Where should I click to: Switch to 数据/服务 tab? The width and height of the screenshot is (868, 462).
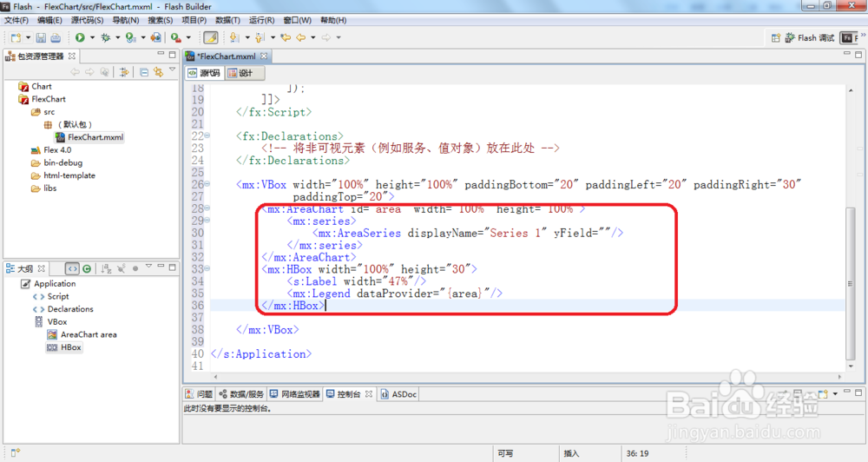[x=241, y=394]
